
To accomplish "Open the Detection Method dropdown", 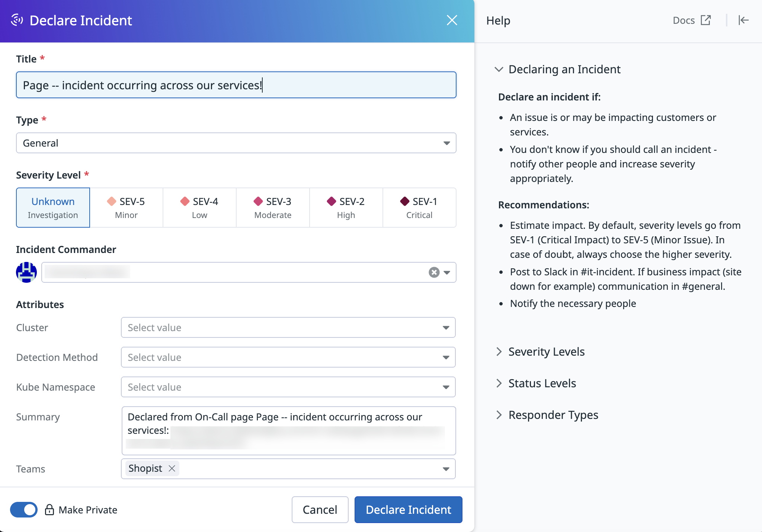I will 288,357.
